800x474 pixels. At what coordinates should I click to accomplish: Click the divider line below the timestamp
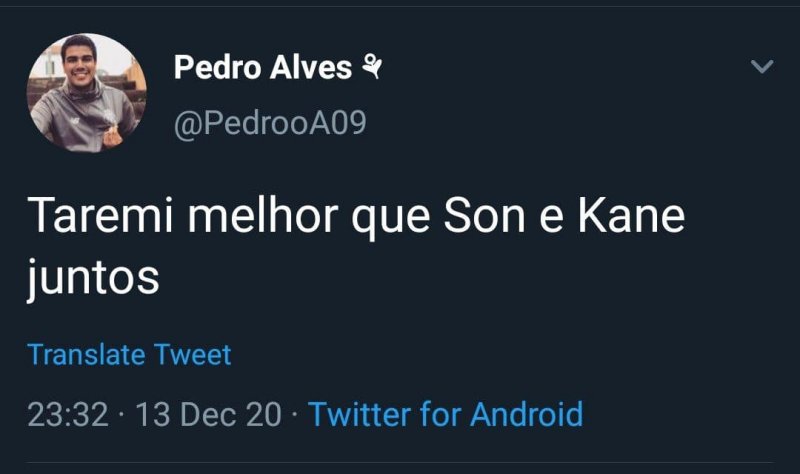pyautogui.click(x=400, y=462)
